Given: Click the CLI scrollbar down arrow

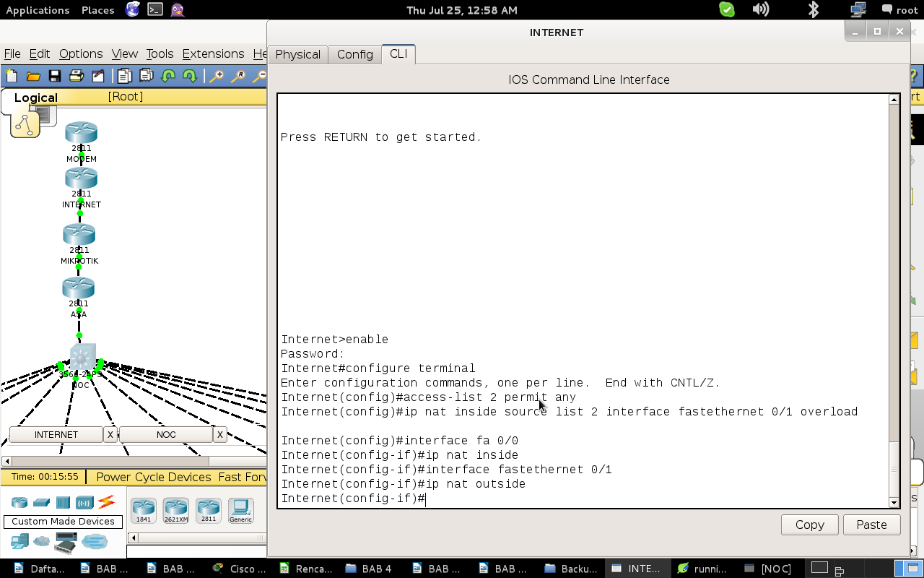Looking at the screenshot, I should pyautogui.click(x=894, y=502).
